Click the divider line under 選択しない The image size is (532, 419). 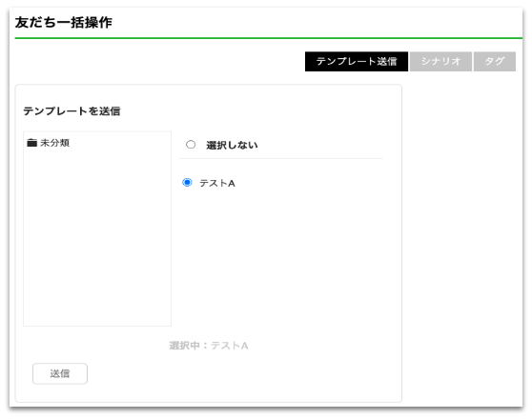point(281,158)
